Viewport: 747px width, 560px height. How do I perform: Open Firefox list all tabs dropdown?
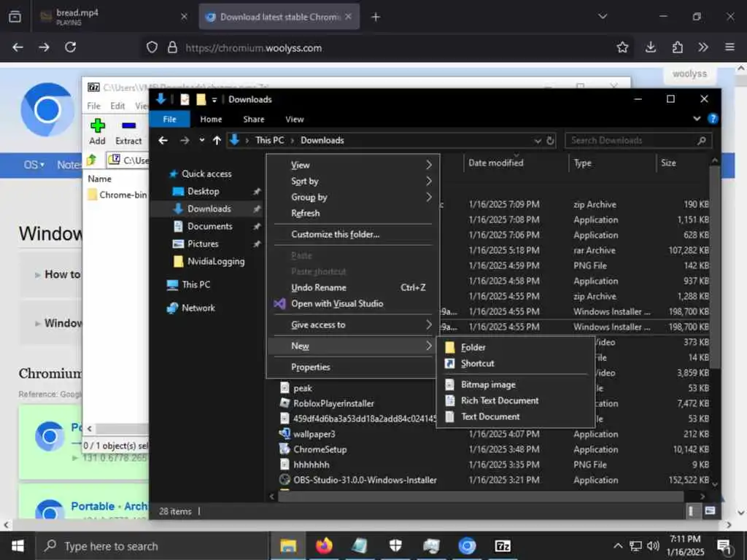click(x=603, y=17)
